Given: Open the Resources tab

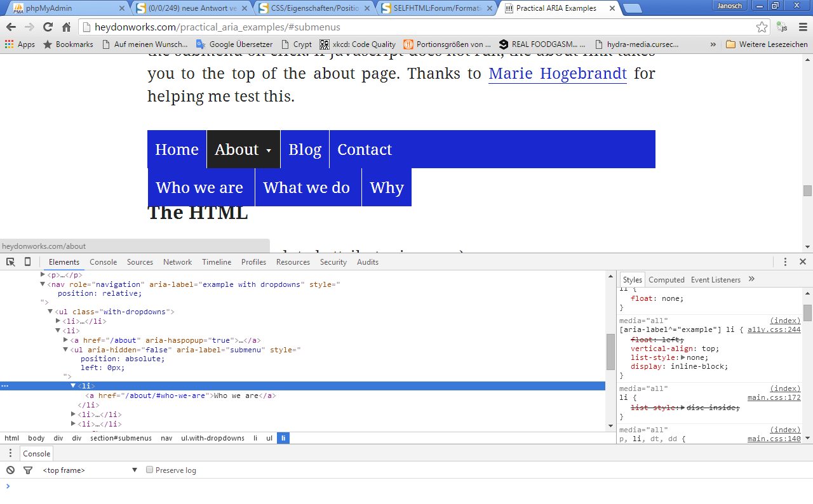Looking at the screenshot, I should pyautogui.click(x=293, y=262).
